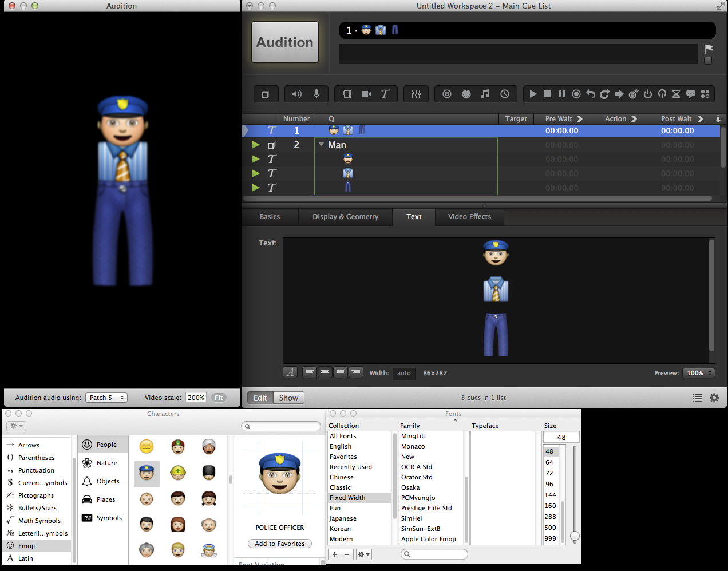Enable center text alignment
The height and width of the screenshot is (571, 728).
(325, 372)
